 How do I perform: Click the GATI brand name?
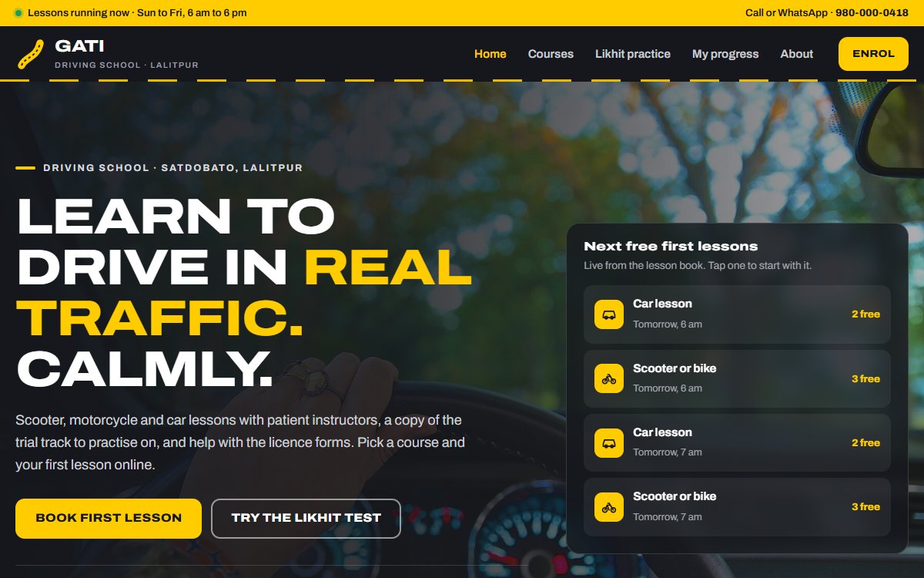pyautogui.click(x=79, y=46)
